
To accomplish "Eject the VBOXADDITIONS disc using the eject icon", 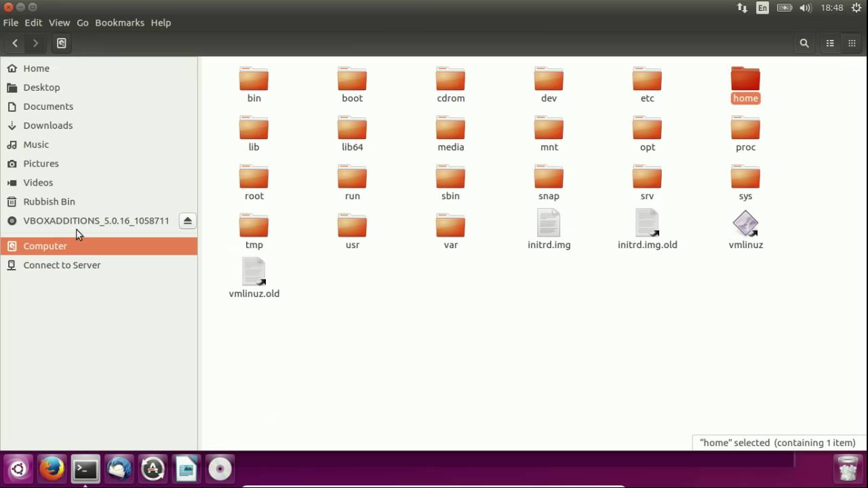I will click(x=187, y=220).
